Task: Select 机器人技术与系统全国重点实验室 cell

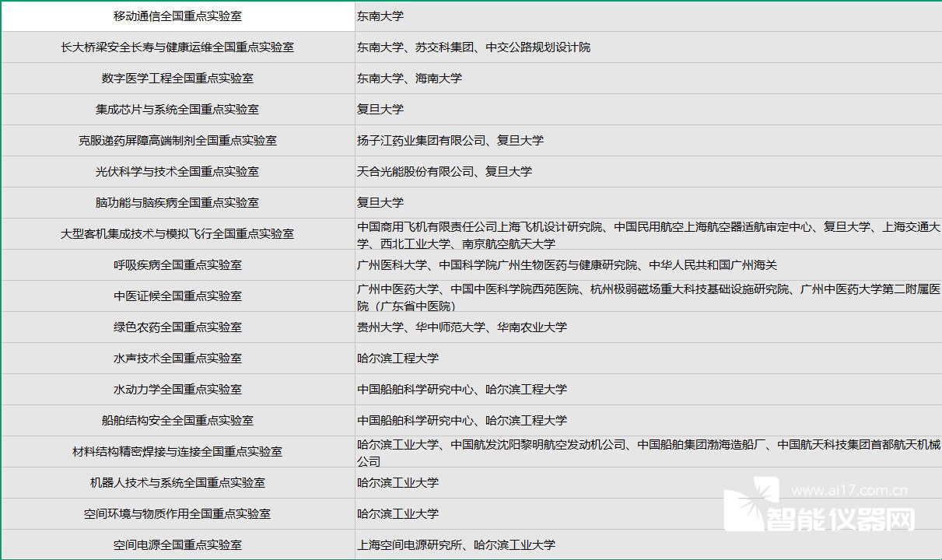Action: [177, 483]
